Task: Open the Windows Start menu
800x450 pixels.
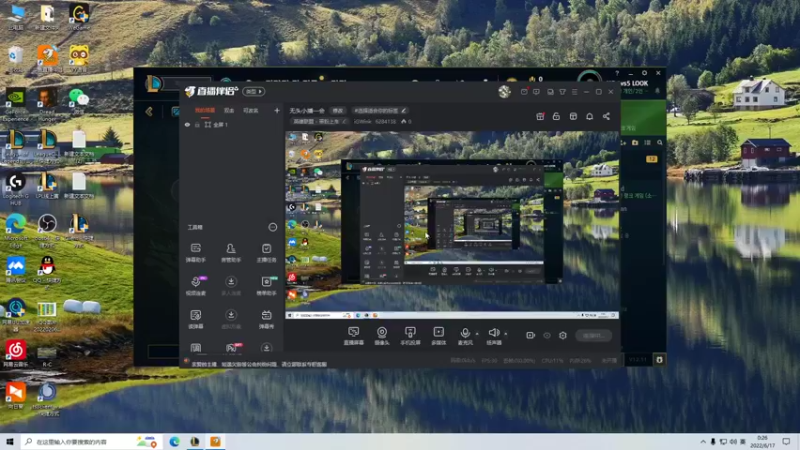Action: [9, 441]
